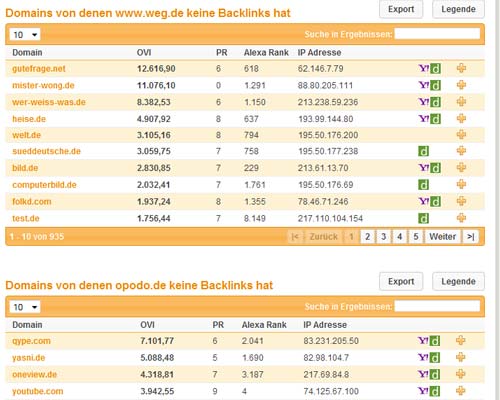Go to page 3 of results
Viewport: 500px width, 400px height.
pos(383,237)
